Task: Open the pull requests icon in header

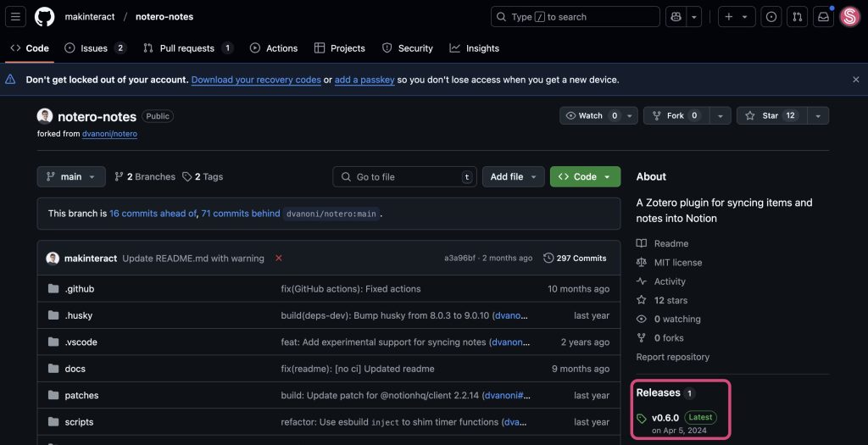Action: coord(797,17)
